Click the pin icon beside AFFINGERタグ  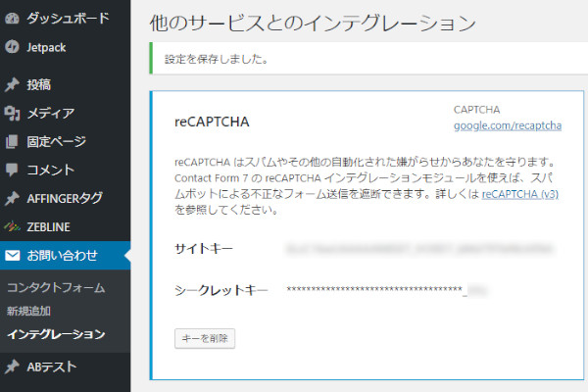[12, 198]
